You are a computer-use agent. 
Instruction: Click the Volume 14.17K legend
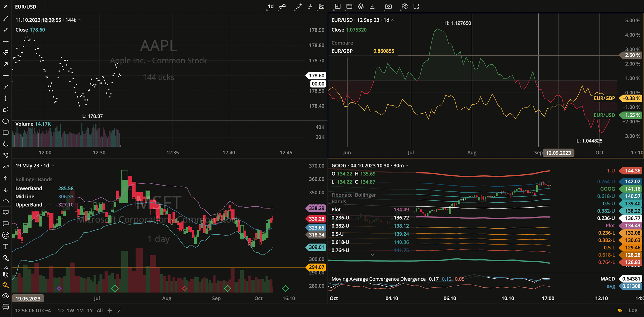33,124
